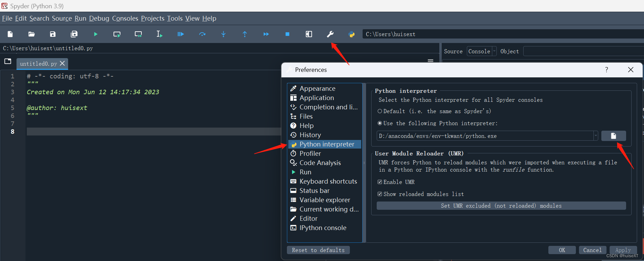Select Appearance in the Preferences list

pyautogui.click(x=325, y=88)
